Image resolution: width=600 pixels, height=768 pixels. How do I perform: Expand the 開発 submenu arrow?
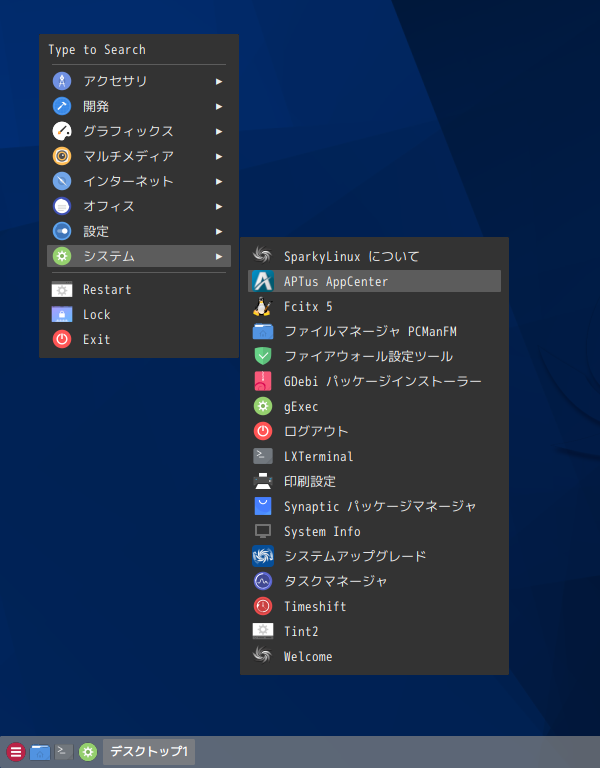[219, 106]
